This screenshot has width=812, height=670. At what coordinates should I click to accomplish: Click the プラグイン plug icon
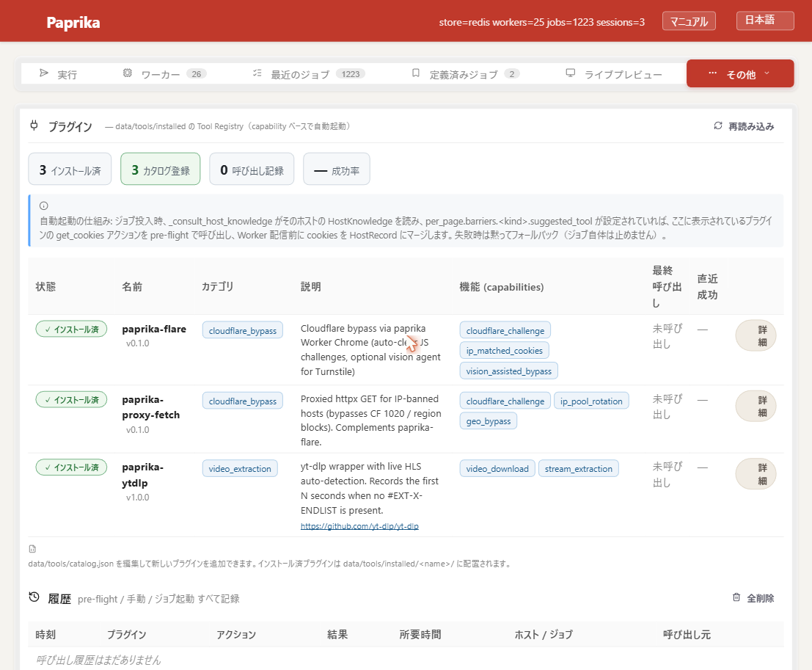(x=34, y=125)
